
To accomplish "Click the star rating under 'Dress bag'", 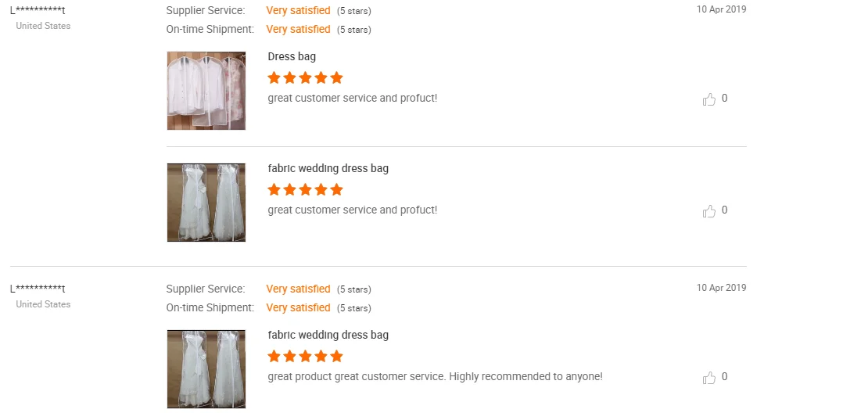I will [305, 78].
